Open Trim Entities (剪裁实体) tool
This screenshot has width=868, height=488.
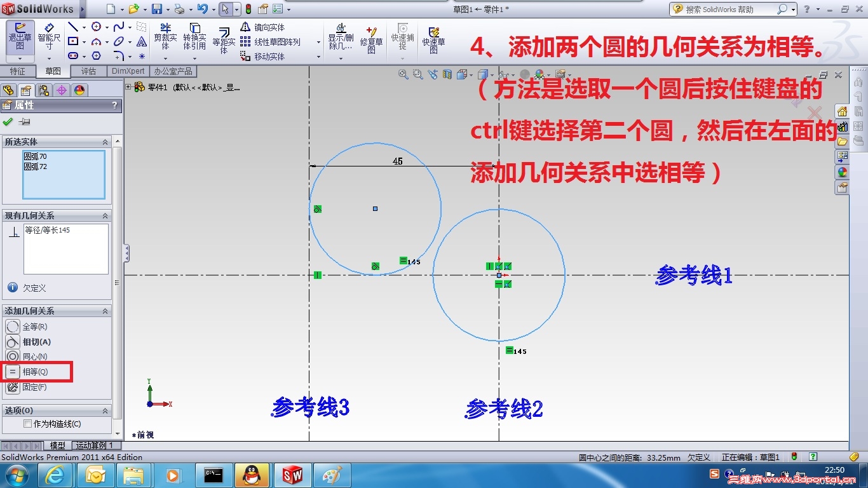point(165,37)
